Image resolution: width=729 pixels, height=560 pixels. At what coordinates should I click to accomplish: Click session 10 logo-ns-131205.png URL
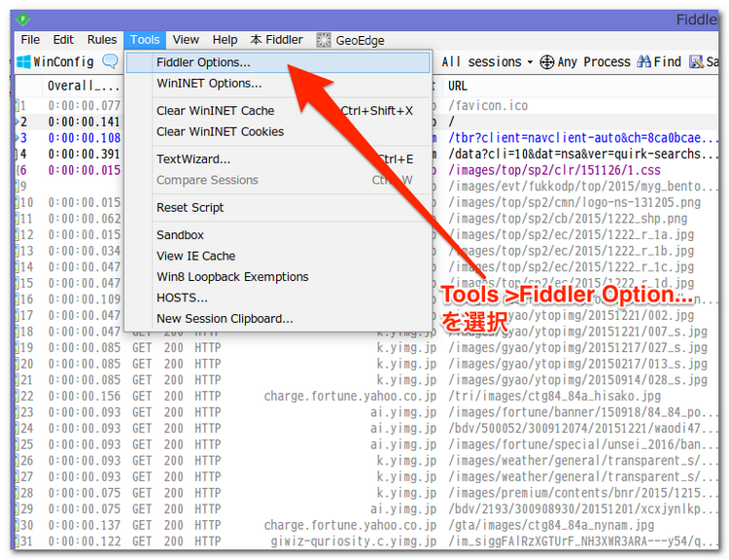[574, 203]
